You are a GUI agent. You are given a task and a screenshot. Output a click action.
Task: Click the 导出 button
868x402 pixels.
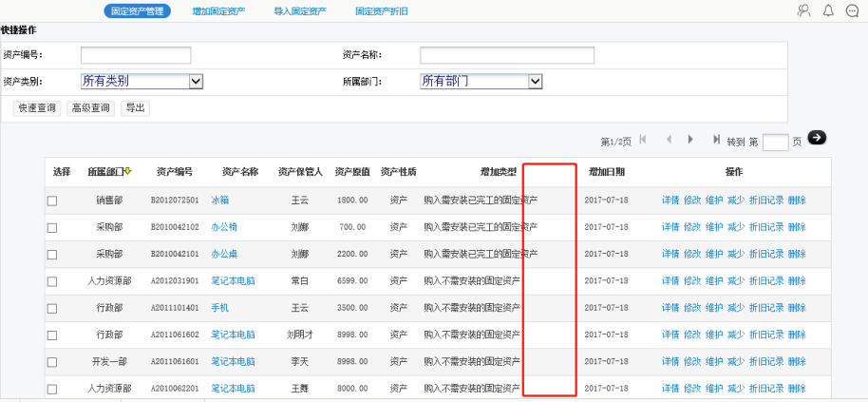(x=135, y=108)
